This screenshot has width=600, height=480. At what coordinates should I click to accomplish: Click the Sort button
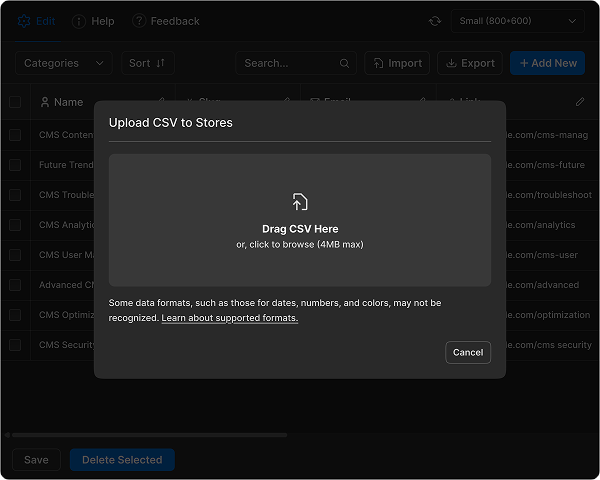[x=148, y=63]
